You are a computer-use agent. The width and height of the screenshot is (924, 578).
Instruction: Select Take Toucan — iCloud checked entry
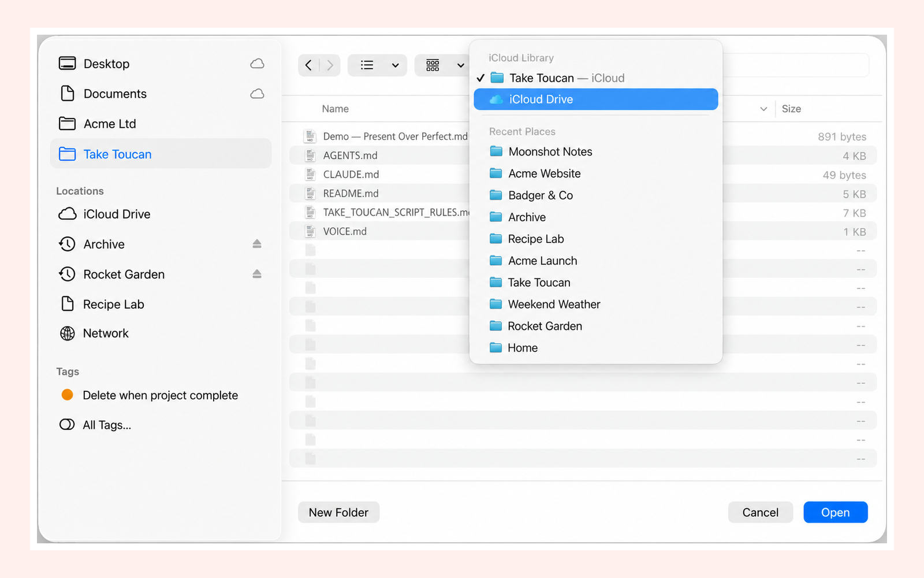595,78
